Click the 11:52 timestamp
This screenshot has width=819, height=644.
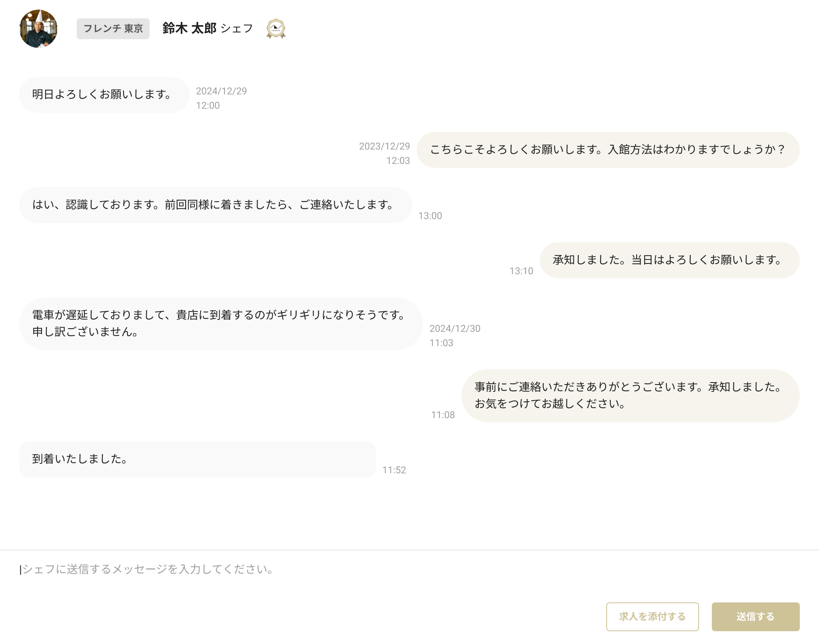click(x=394, y=471)
